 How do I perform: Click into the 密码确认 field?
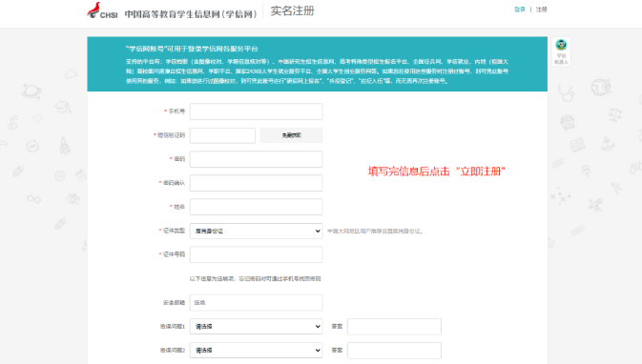pos(256,183)
